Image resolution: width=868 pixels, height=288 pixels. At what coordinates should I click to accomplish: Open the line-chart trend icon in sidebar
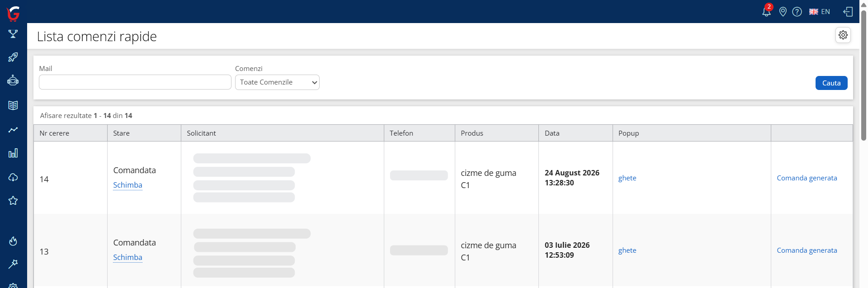point(13,130)
